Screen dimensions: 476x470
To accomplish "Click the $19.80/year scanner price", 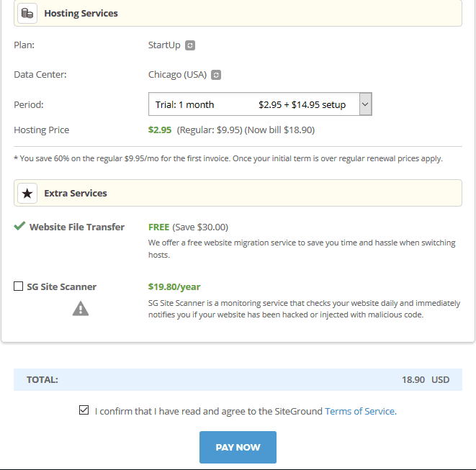I will (174, 286).
